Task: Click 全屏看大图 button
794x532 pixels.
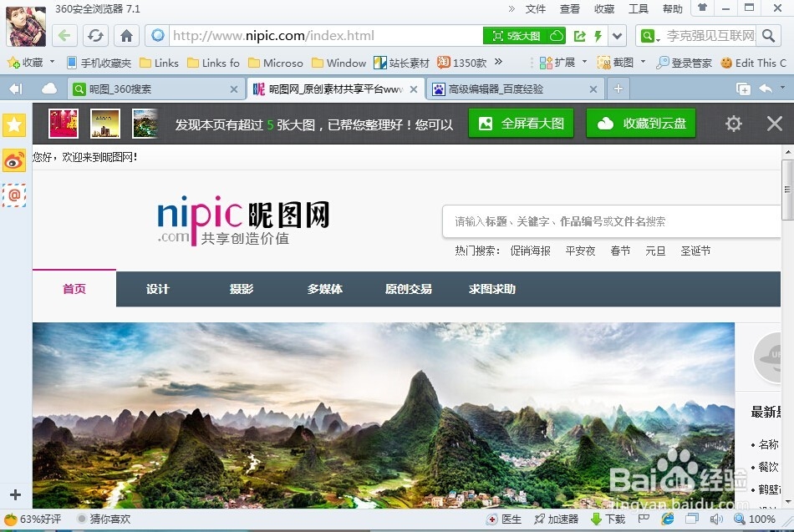Action: (521, 124)
